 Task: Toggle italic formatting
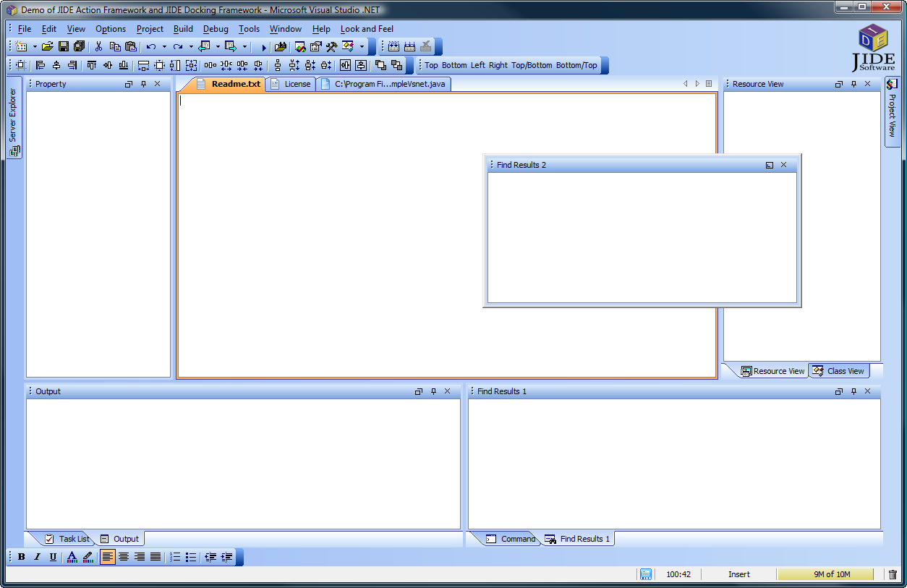[37, 557]
